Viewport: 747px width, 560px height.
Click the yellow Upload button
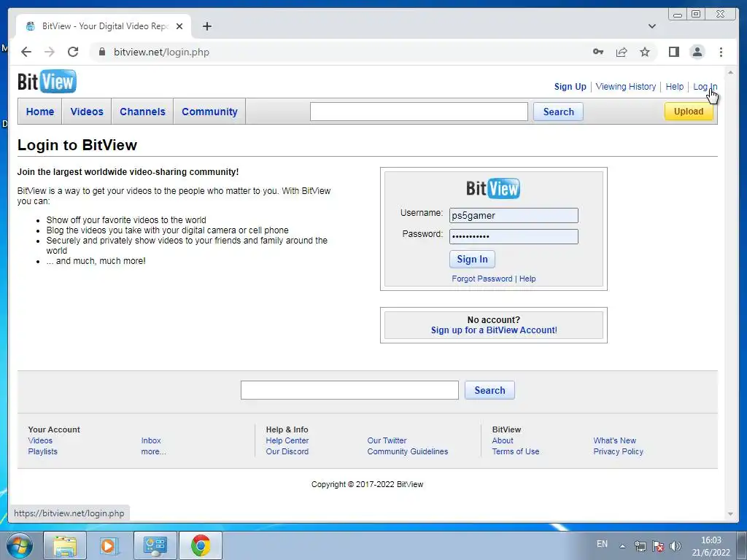(x=689, y=112)
